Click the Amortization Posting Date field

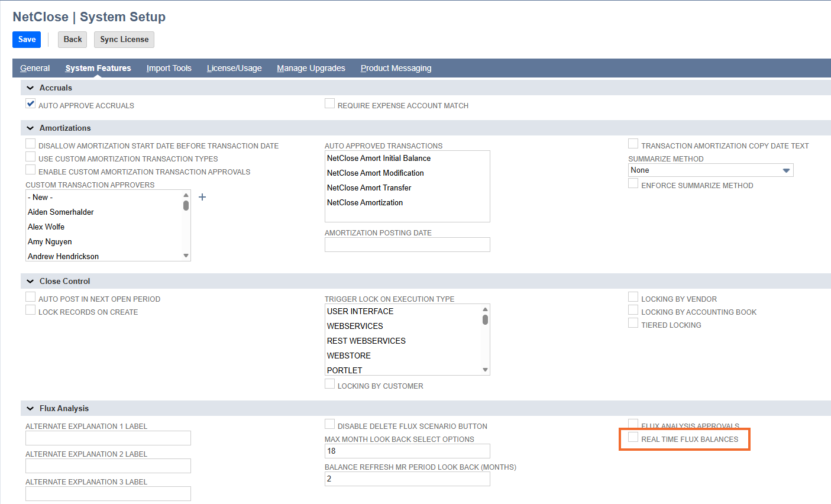407,245
